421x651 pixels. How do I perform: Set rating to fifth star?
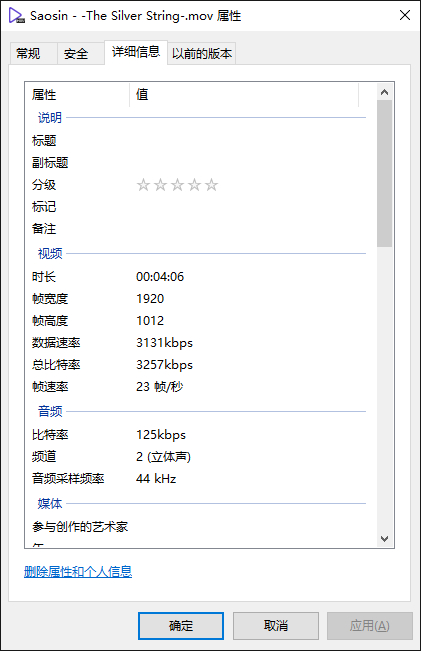point(211,185)
